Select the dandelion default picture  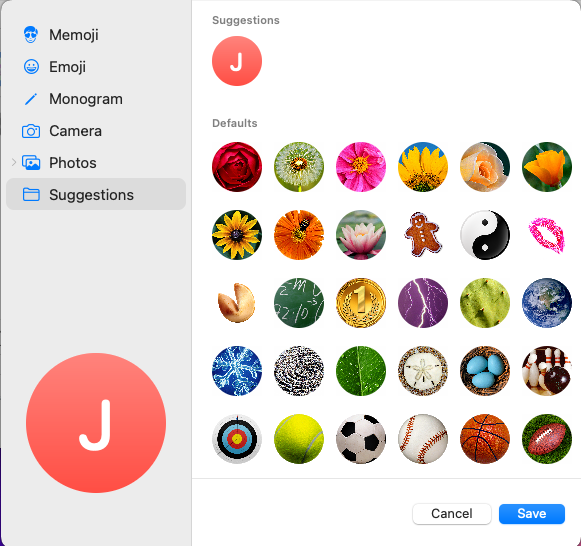click(x=299, y=167)
